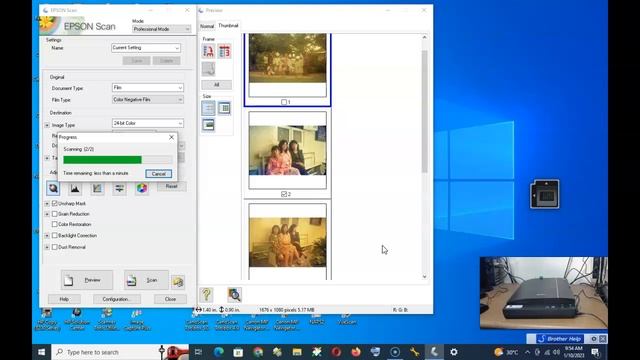Enable the Grain Reduction checkbox
The width and height of the screenshot is (640, 360).
coord(55,214)
